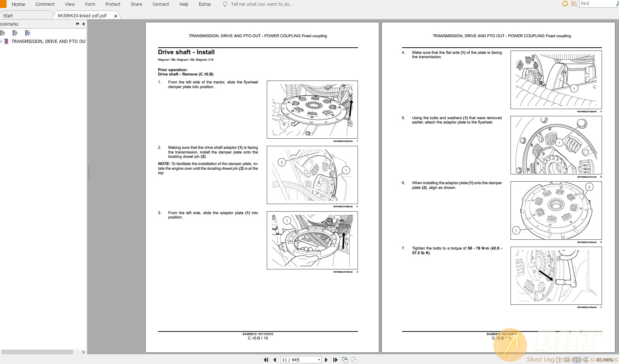
Task: Close the 84399420-linked pdf.pdf tab
Action: [x=116, y=16]
